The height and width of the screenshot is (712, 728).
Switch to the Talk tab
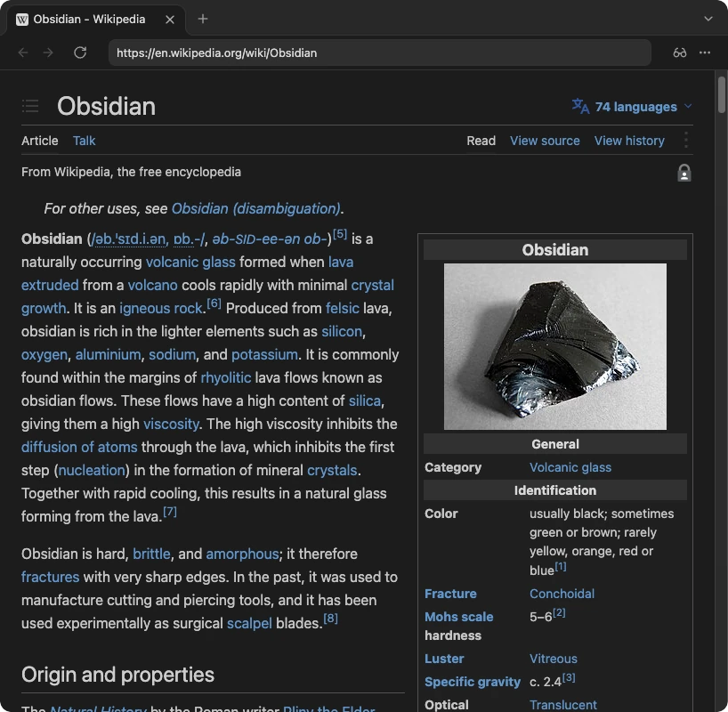tap(84, 141)
